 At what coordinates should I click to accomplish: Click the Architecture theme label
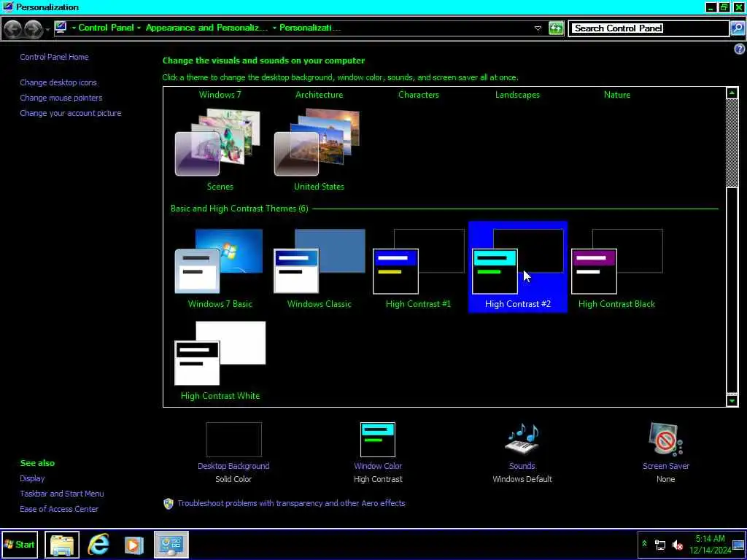pos(320,94)
